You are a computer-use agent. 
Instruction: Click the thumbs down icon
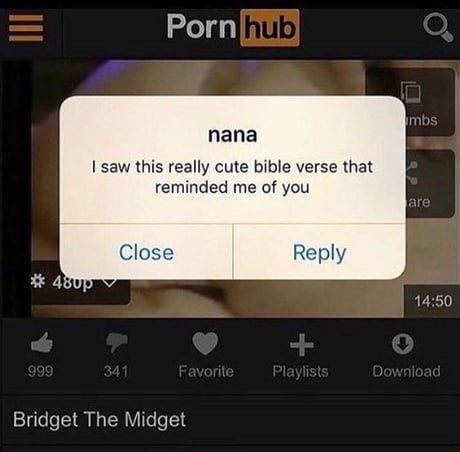tap(116, 343)
